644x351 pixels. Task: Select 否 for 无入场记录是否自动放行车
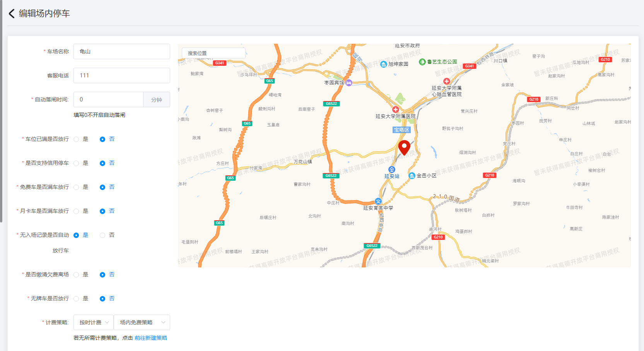point(102,235)
